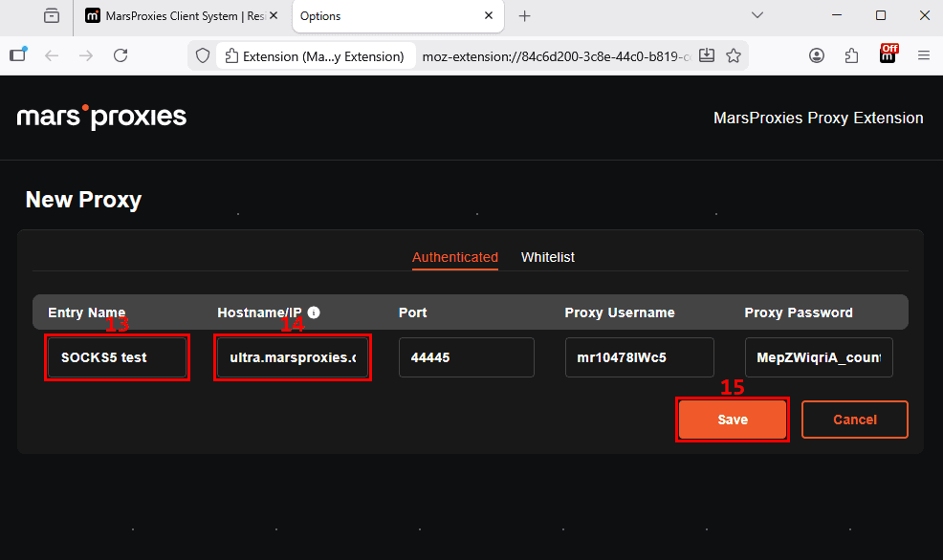Click the Firefox View icon in tab bar
943x560 pixels.
52,16
